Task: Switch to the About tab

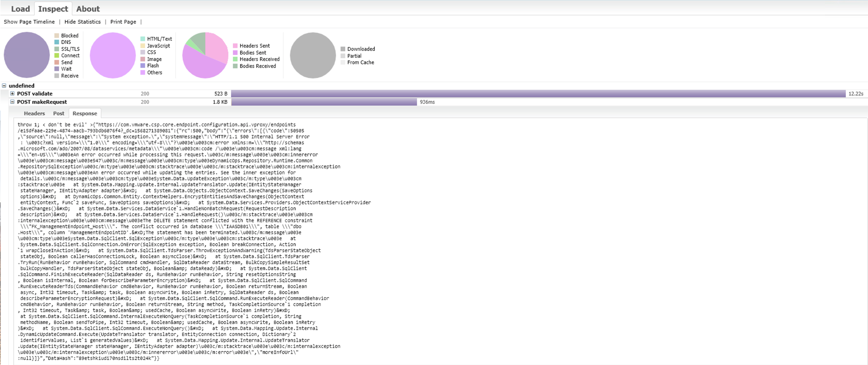Action: [x=88, y=9]
